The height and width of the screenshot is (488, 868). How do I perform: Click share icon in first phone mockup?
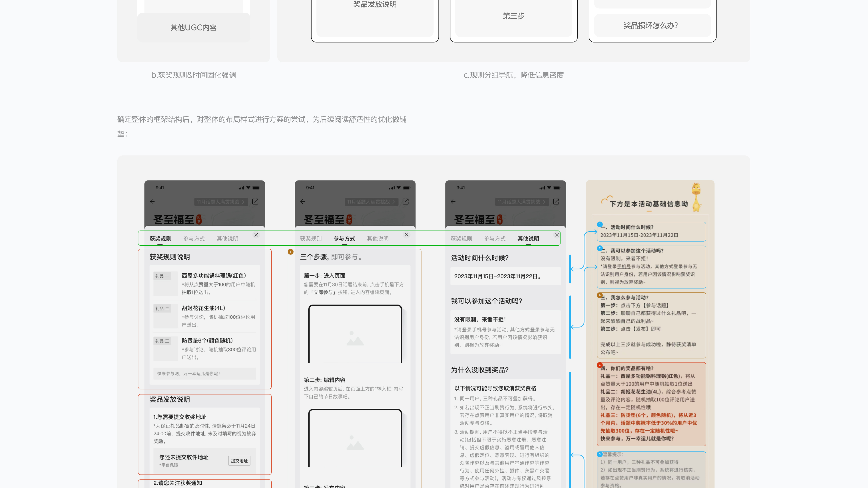[255, 201]
